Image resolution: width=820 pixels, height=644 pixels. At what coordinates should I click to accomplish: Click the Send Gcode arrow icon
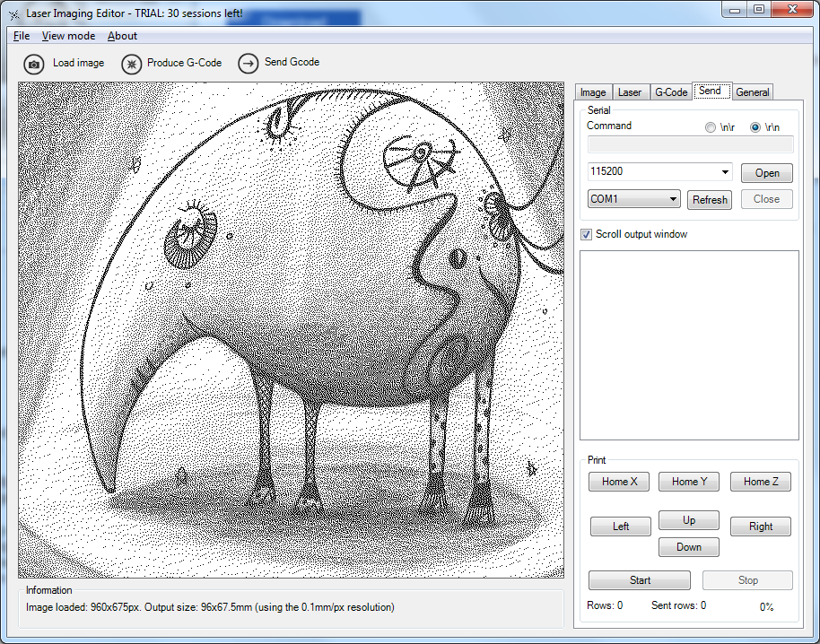pyautogui.click(x=248, y=64)
